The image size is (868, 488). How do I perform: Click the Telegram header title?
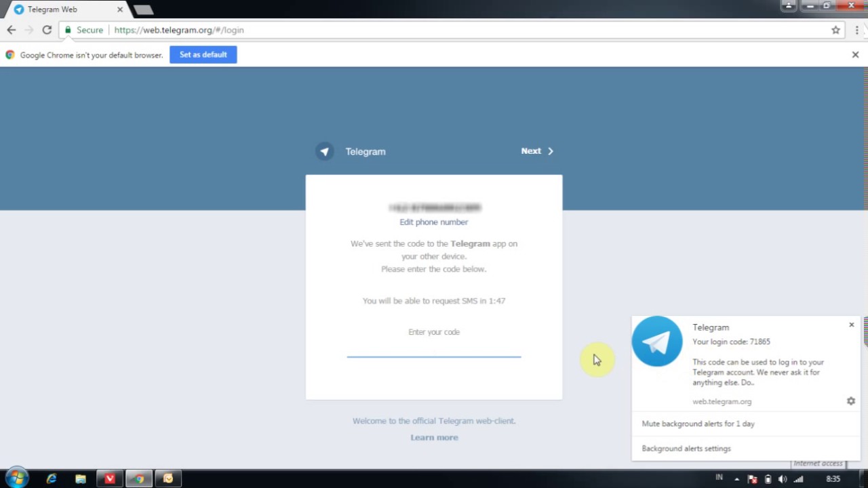(x=366, y=152)
